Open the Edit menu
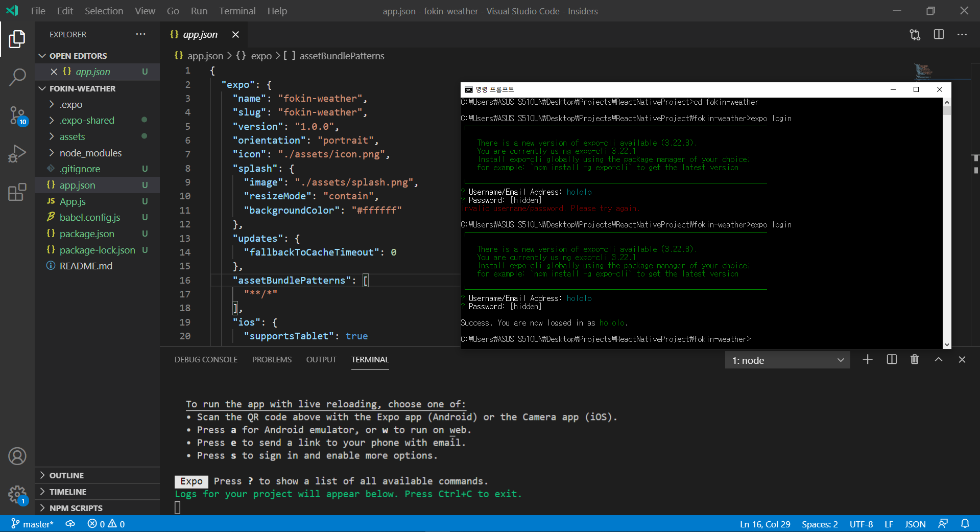 pos(65,11)
